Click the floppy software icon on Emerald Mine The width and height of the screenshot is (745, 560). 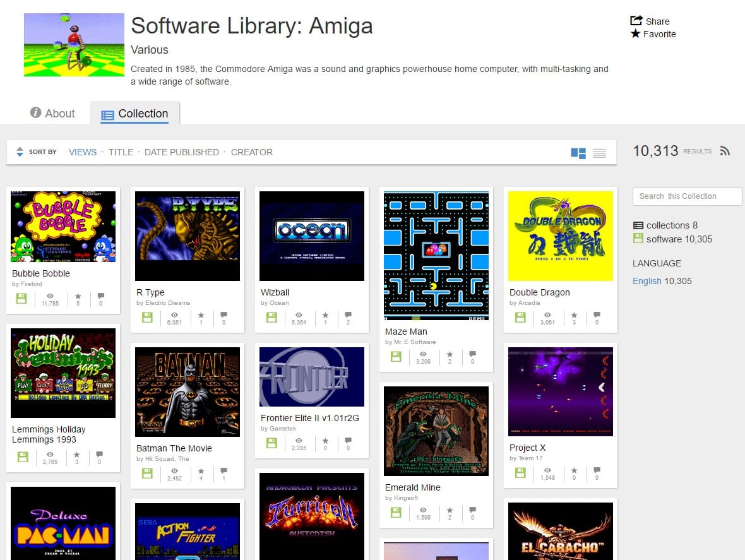point(396,512)
